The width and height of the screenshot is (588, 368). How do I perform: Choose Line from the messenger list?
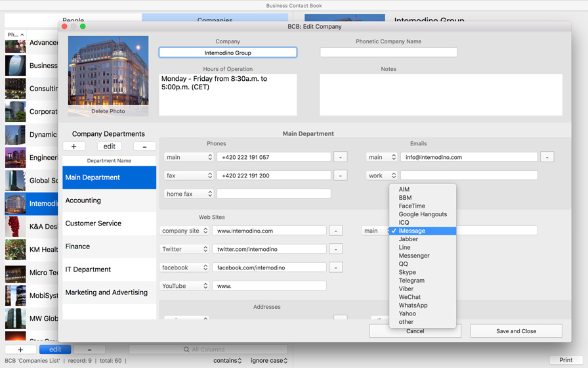tap(423, 247)
